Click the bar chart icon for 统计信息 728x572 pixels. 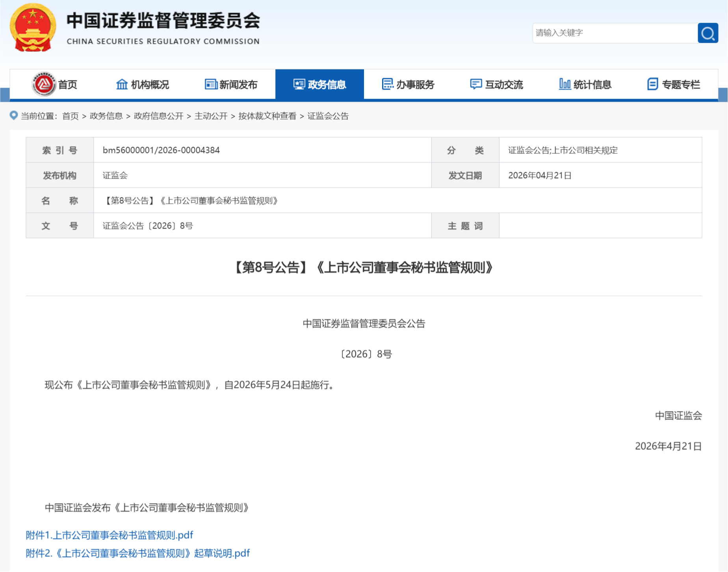coord(565,84)
